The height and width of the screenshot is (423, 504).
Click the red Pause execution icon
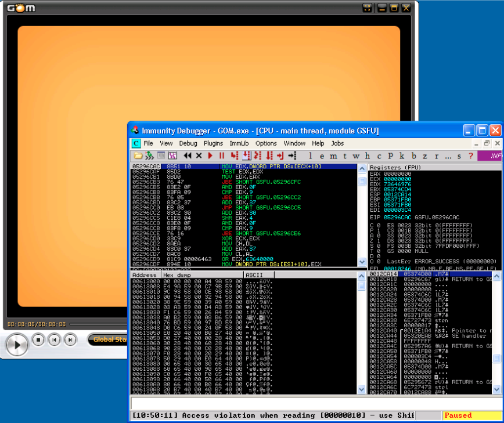(x=222, y=156)
